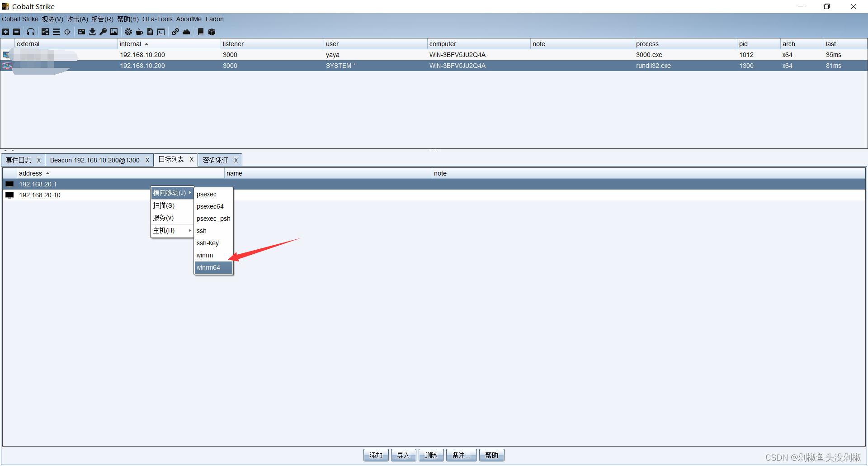The width and height of the screenshot is (868, 466).
Task: Open the 视图(V) menu
Action: point(52,19)
